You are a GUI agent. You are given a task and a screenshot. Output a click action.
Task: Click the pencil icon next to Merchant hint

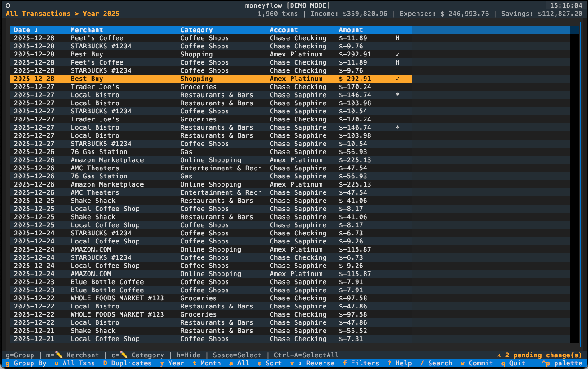pos(59,355)
